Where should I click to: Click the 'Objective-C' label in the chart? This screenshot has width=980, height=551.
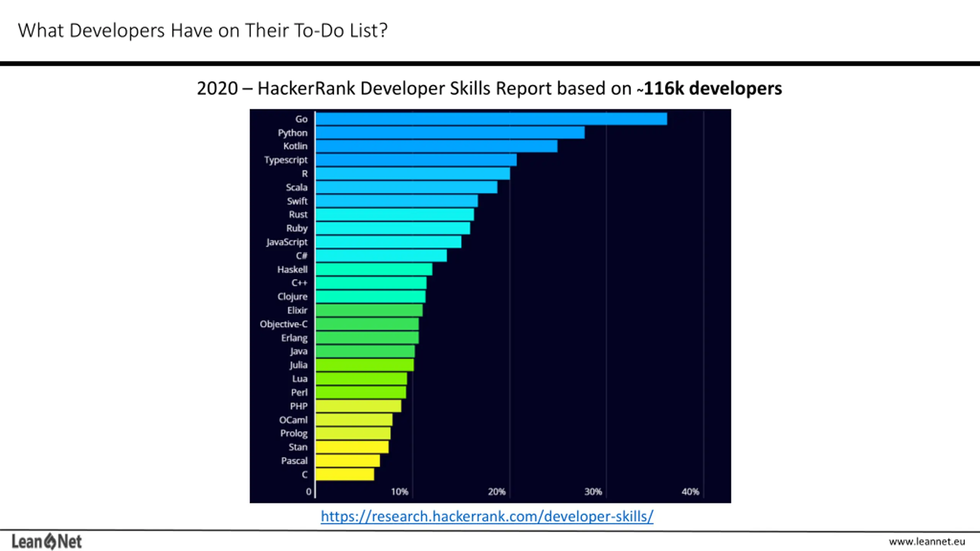pos(284,324)
